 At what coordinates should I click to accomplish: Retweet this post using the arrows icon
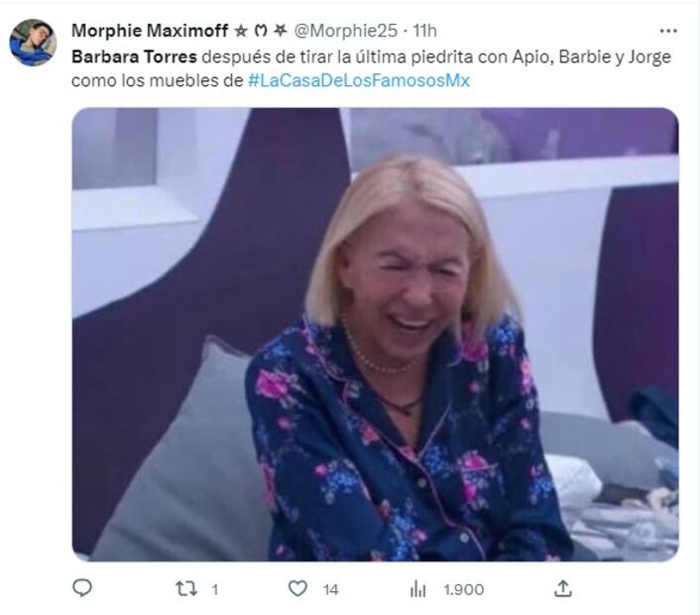click(x=186, y=589)
